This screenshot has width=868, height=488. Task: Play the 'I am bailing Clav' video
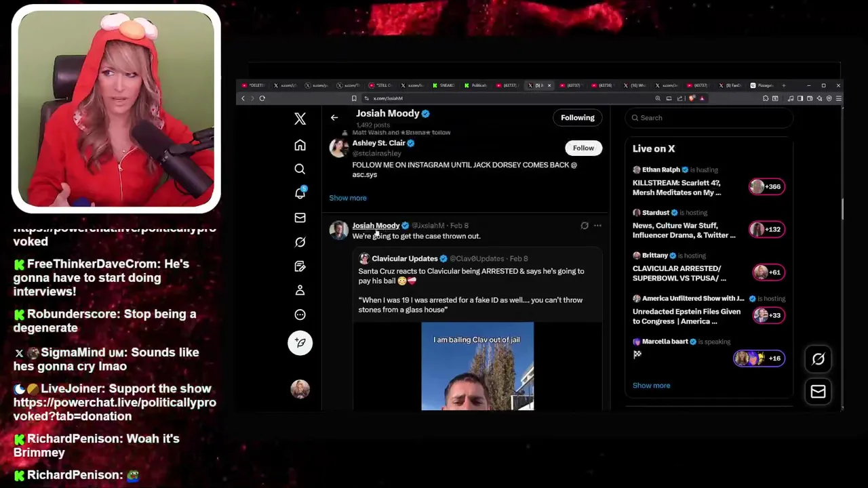click(x=477, y=366)
